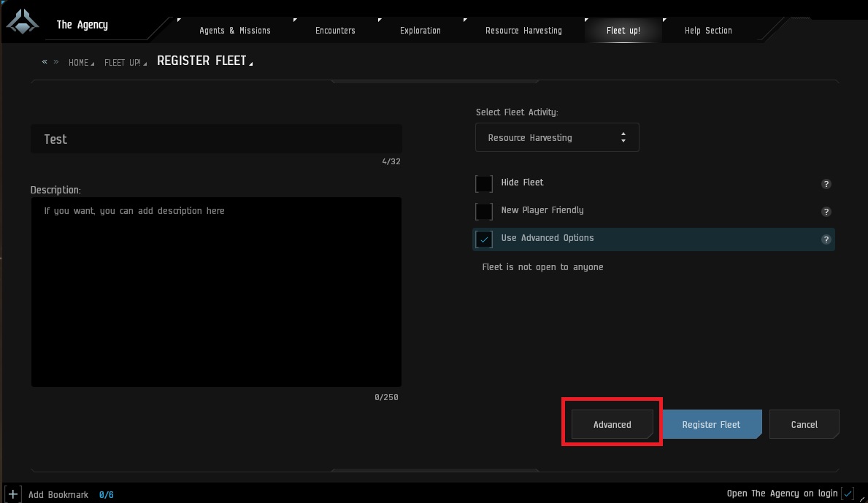868x503 pixels.
Task: Click the plus Add Bookmark icon
Action: coord(12,494)
